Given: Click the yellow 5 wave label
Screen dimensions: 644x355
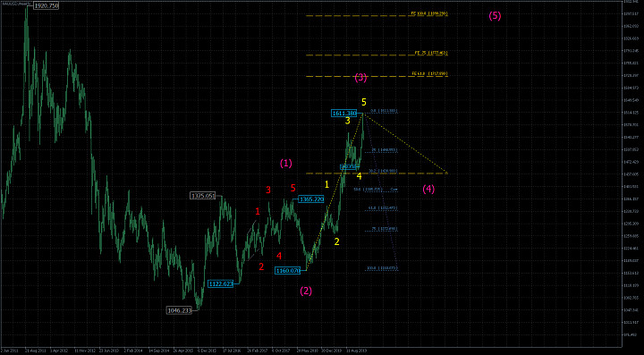Looking at the screenshot, I should pyautogui.click(x=364, y=101).
